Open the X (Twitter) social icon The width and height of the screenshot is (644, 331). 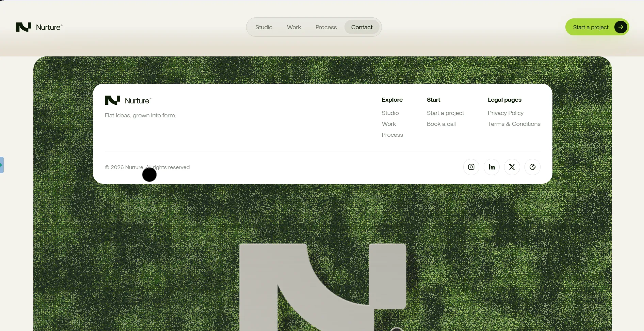512,167
